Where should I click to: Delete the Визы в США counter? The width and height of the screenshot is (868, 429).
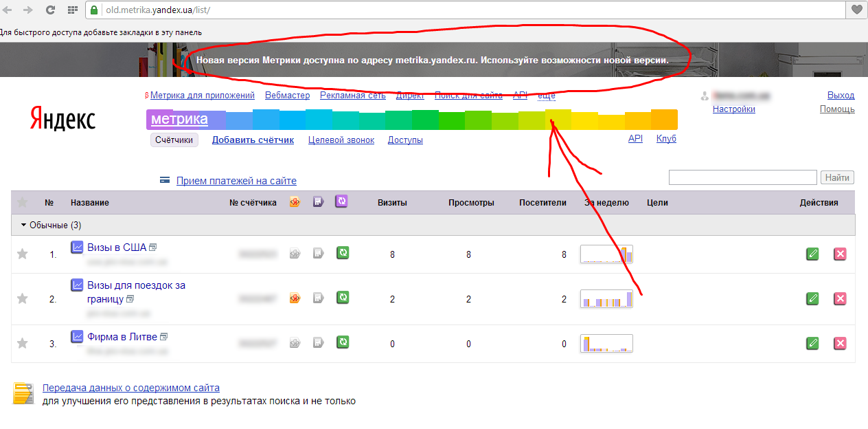840,254
